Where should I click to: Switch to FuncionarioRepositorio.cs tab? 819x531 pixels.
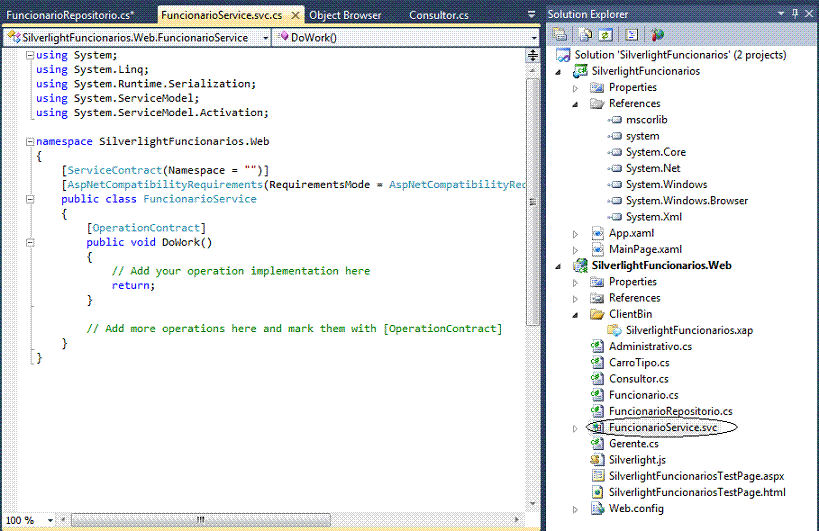click(x=70, y=15)
